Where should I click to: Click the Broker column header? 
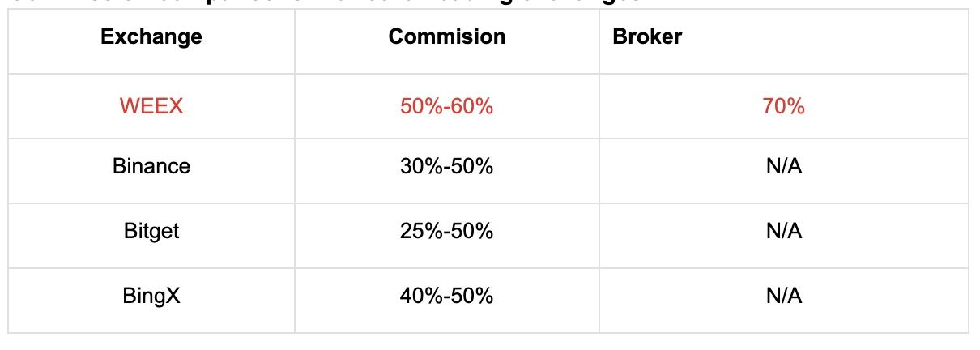coord(647,36)
